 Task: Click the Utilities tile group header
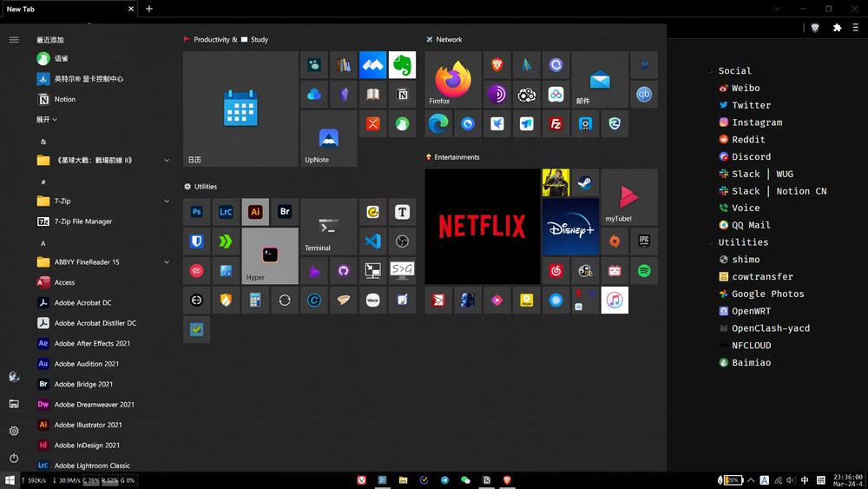pyautogui.click(x=201, y=187)
